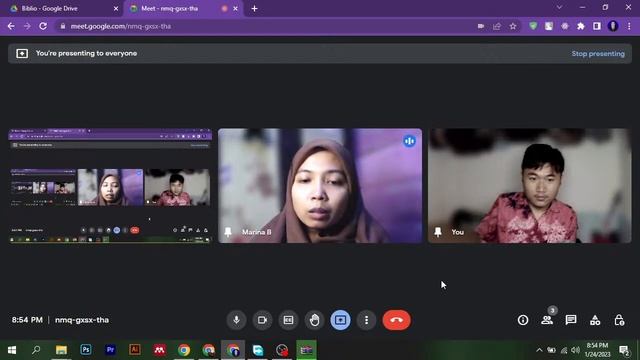Open Windows taskbar search
The height and width of the screenshot is (360, 640).
[x=36, y=350]
